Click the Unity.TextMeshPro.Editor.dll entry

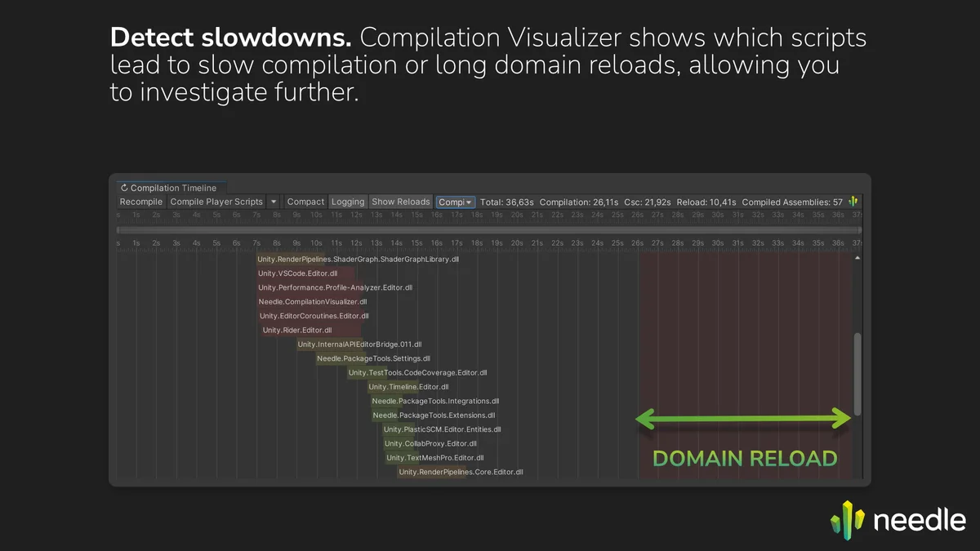point(434,458)
